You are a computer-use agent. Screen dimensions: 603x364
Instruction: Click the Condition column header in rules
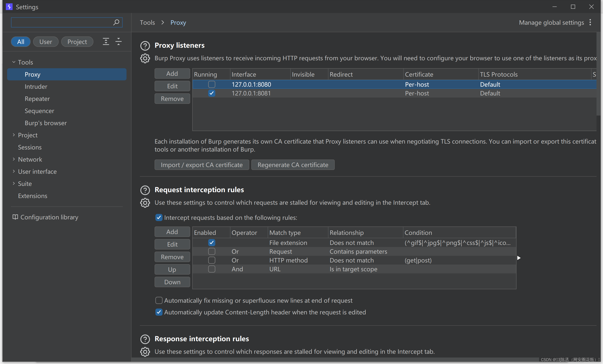point(459,232)
